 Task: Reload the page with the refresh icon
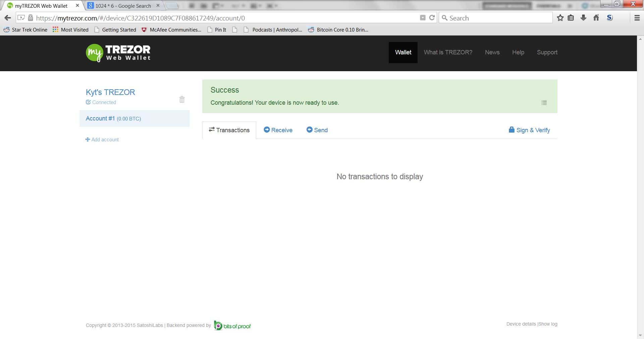click(x=432, y=18)
